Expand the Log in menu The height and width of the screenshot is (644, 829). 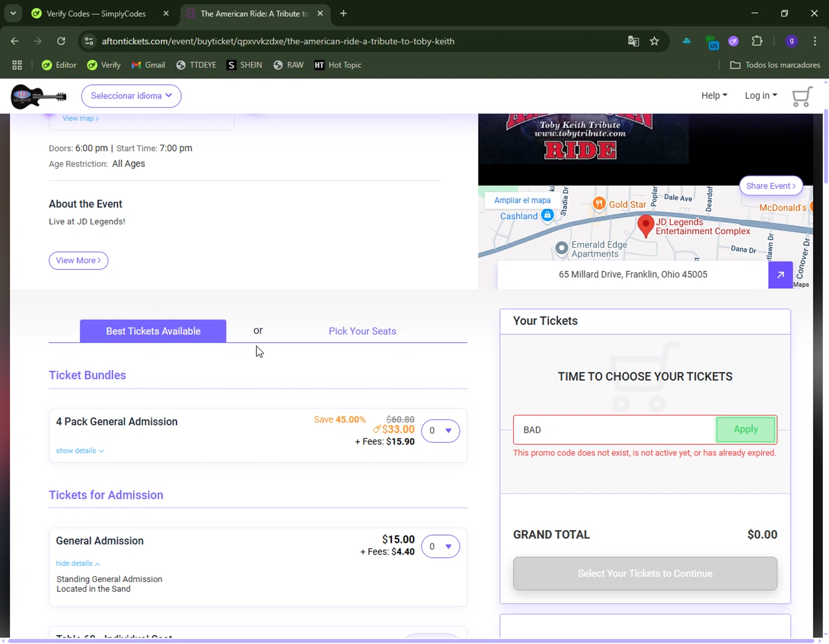[x=760, y=96]
